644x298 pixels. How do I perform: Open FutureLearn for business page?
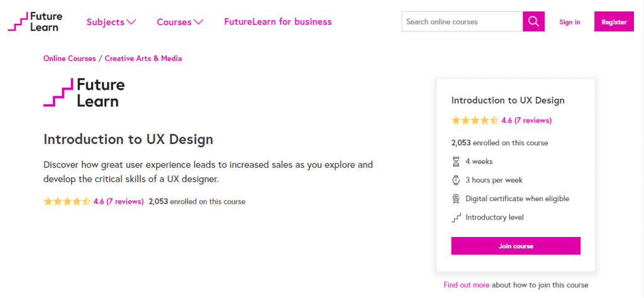coord(277,22)
